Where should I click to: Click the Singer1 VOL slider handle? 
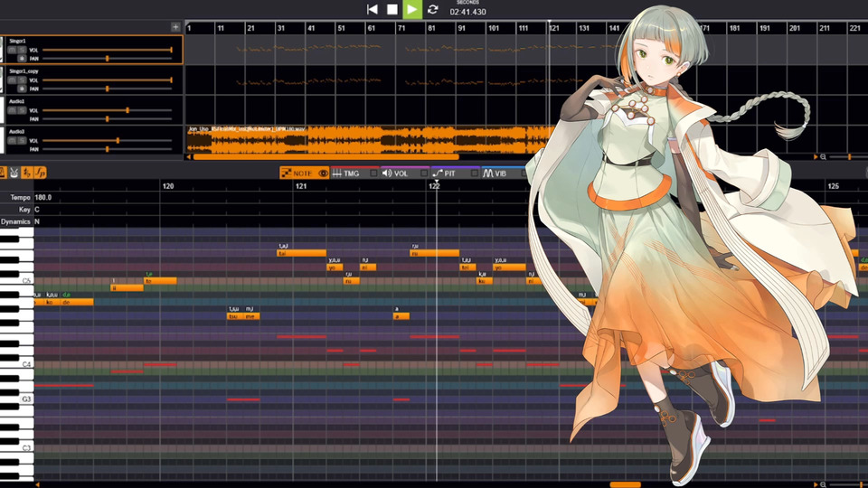[x=171, y=50]
